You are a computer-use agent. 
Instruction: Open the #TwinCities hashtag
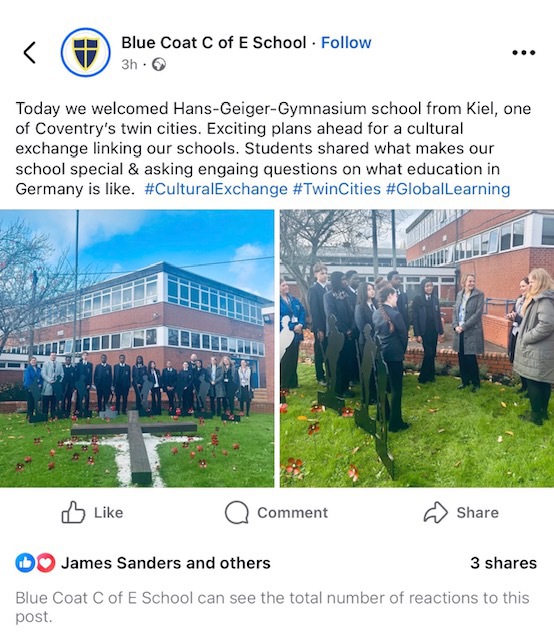coord(337,189)
